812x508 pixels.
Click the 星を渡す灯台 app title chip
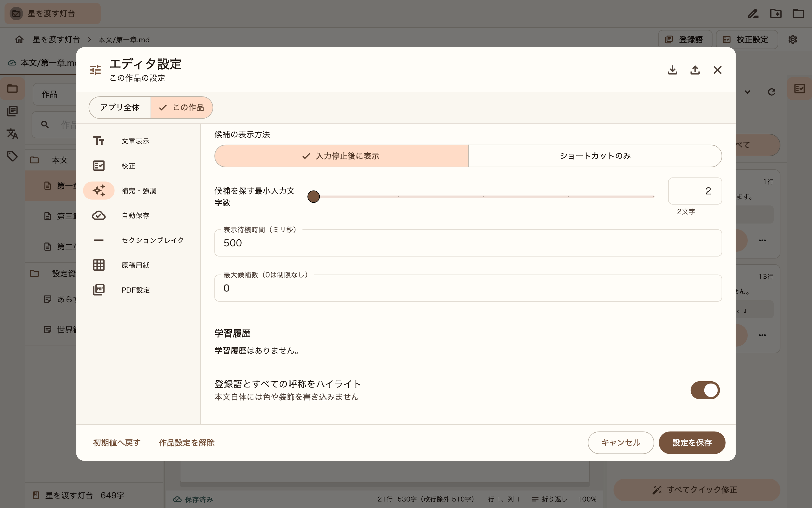click(x=52, y=14)
